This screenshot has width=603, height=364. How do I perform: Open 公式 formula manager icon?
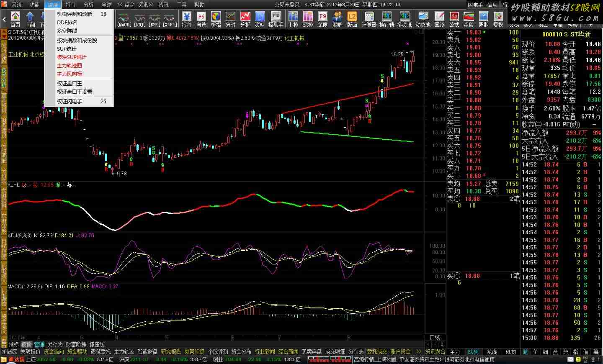(454, 19)
